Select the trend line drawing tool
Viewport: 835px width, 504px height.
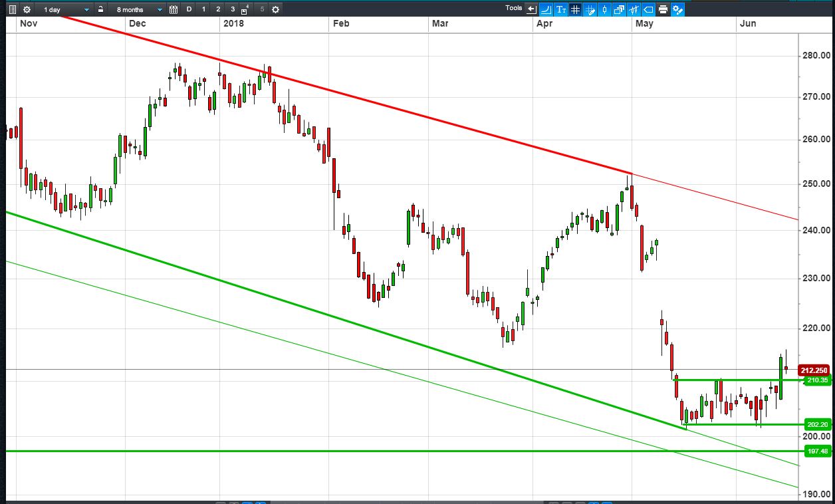546,9
